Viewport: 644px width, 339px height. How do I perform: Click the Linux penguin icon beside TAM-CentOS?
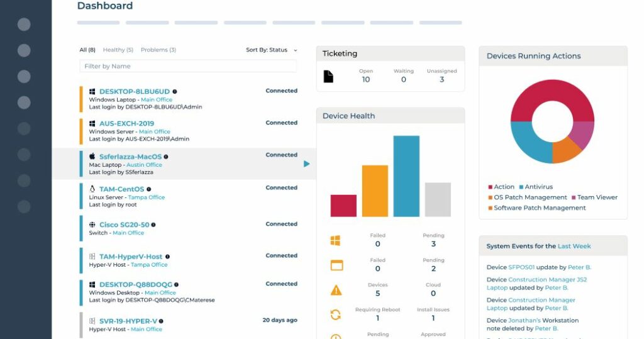(x=92, y=189)
